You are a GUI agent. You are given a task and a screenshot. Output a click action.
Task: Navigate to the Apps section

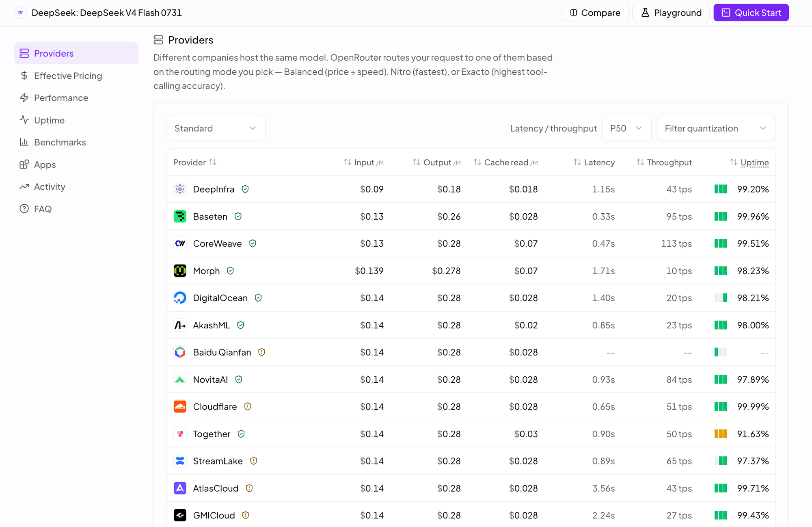click(76, 165)
